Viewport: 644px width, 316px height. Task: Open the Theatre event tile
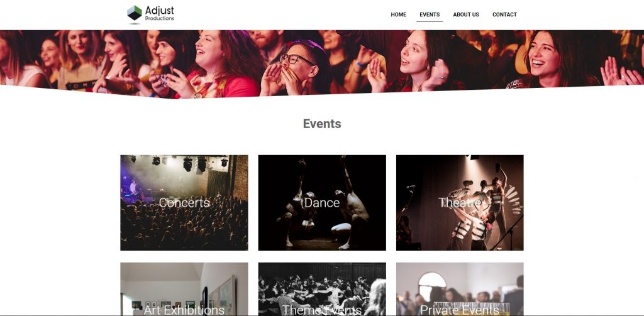click(x=460, y=203)
